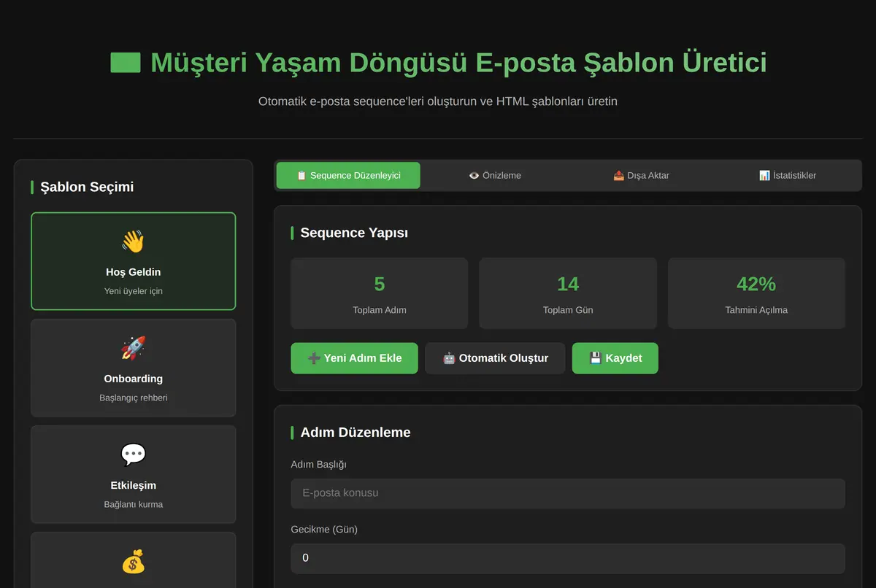This screenshot has width=876, height=588.
Task: Click the Toplam Gün stat card
Action: [568, 293]
